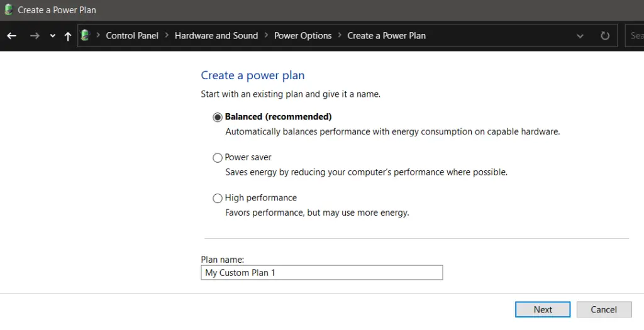Image resolution: width=644 pixels, height=330 pixels.
Task: Select the Balanced (recommended) radio button
Action: click(x=217, y=118)
